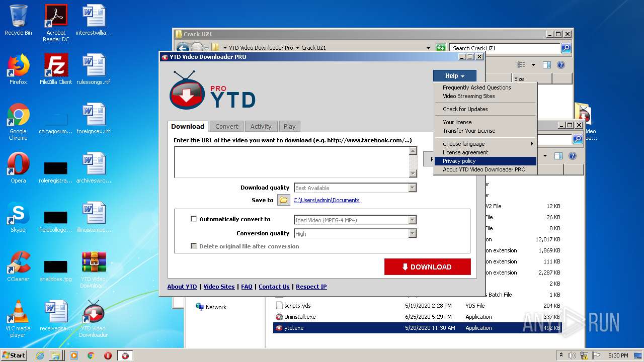Click the search icon in Crack UZ1 window

tap(566, 48)
